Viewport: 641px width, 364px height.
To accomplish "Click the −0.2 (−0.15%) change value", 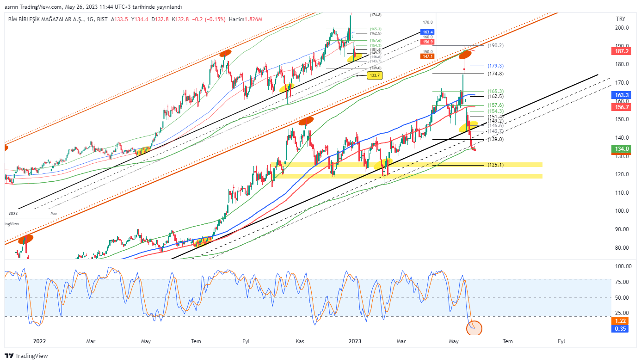I will [210, 19].
